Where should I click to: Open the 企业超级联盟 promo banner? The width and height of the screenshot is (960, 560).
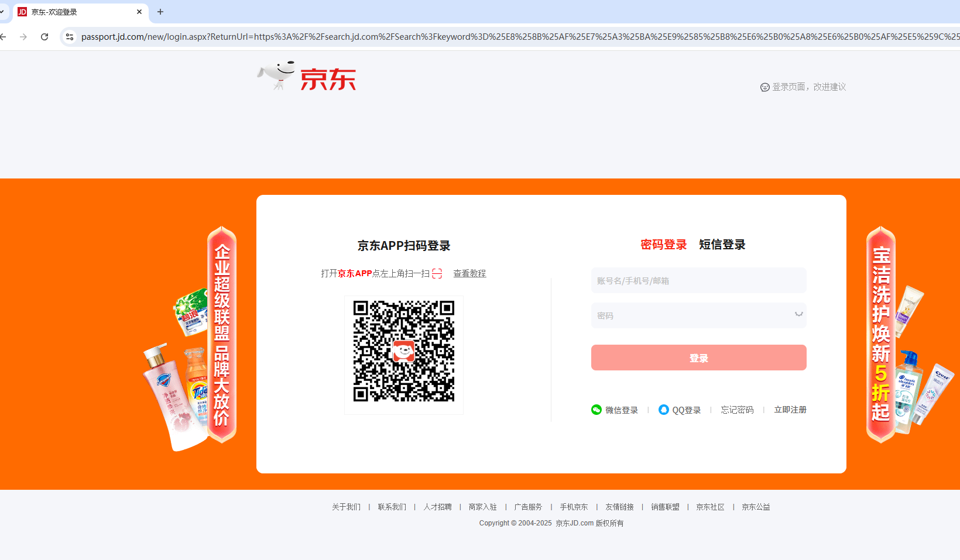point(221,335)
